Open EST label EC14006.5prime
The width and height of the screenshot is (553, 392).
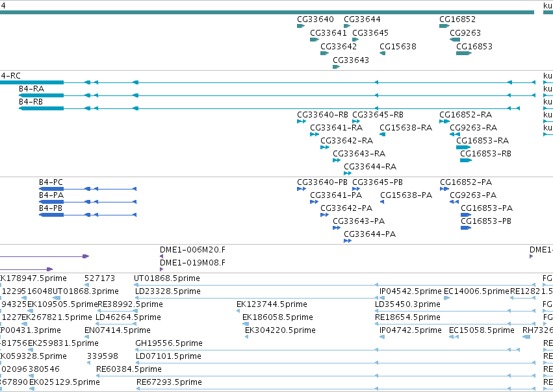(x=476, y=291)
